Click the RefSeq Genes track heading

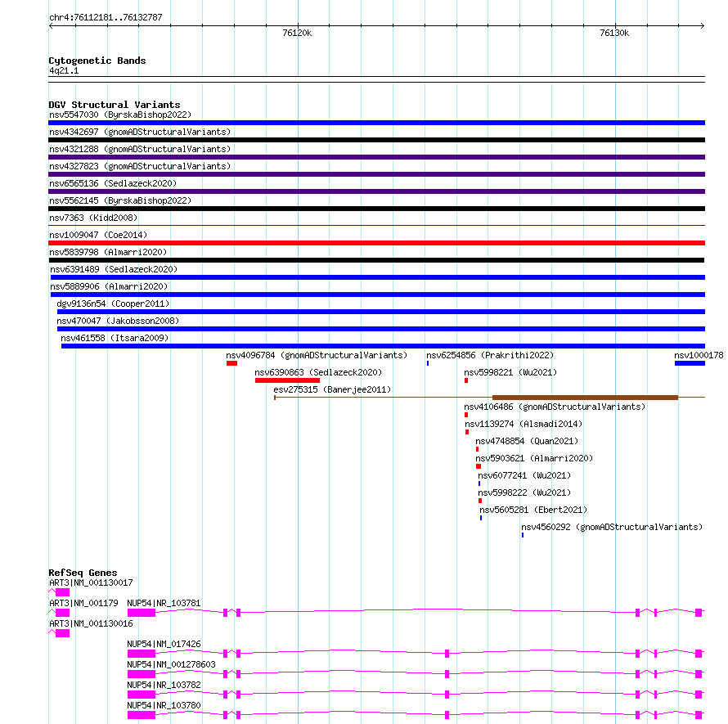coord(83,573)
